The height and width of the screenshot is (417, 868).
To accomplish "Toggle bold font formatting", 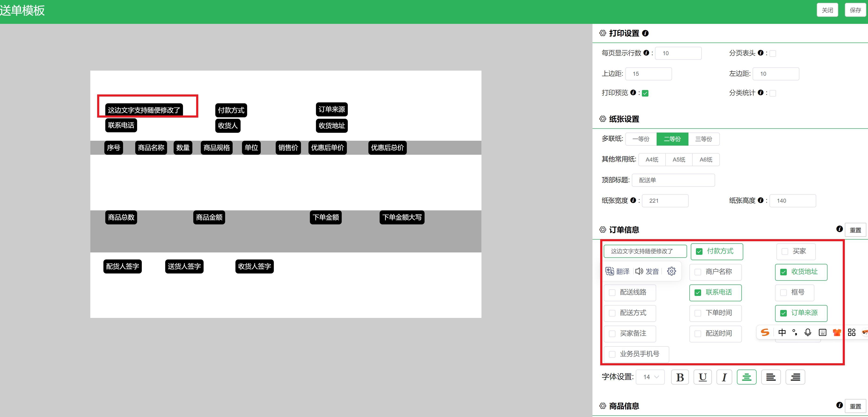I will (x=680, y=377).
